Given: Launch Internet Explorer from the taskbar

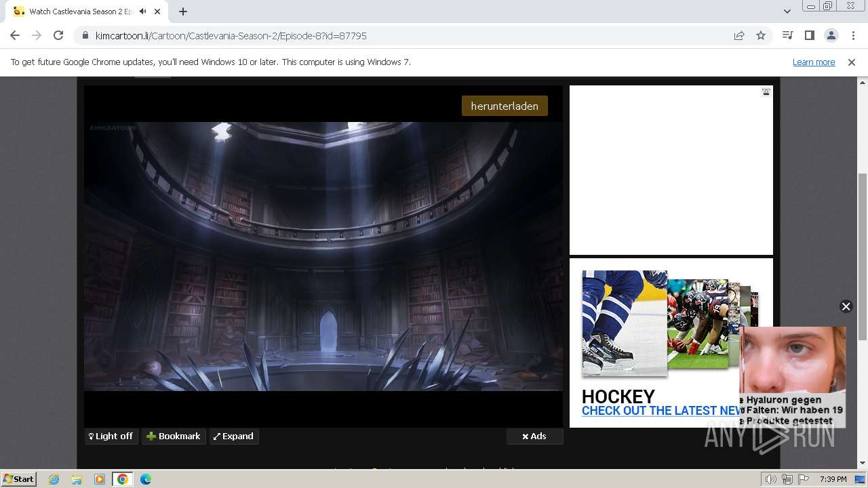Looking at the screenshot, I should [x=54, y=479].
